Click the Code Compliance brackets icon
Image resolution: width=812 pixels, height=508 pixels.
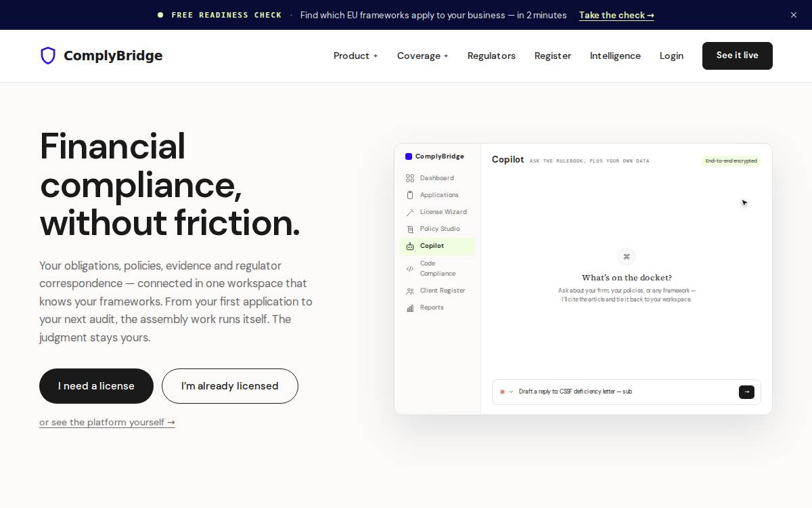(x=410, y=268)
